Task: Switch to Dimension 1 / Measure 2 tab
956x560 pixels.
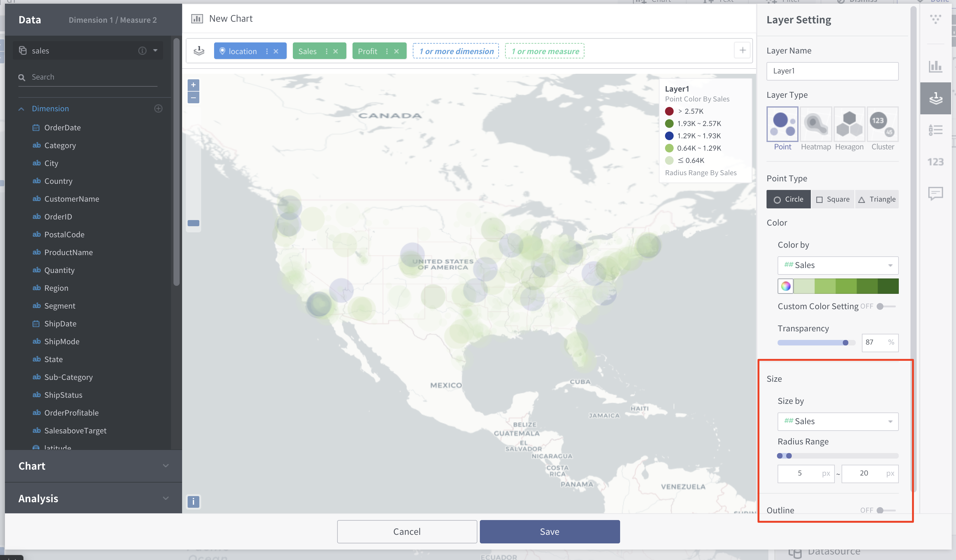Action: (112, 20)
